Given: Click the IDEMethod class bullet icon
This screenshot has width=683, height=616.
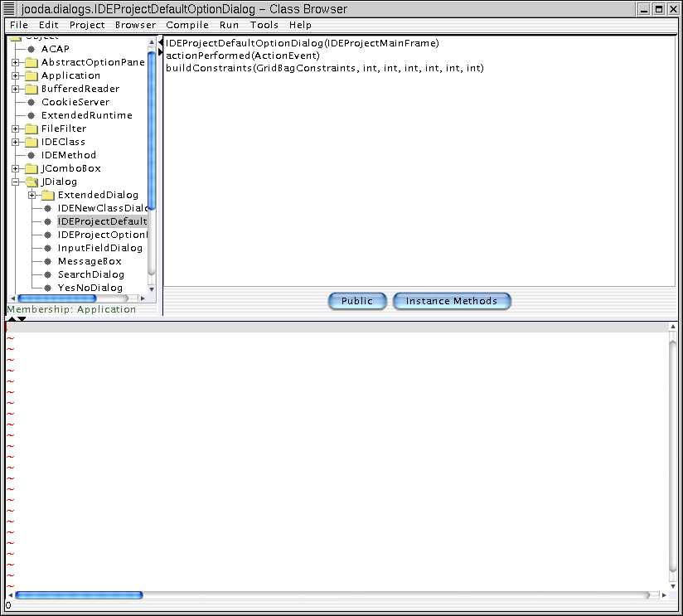Looking at the screenshot, I should 31,156.
